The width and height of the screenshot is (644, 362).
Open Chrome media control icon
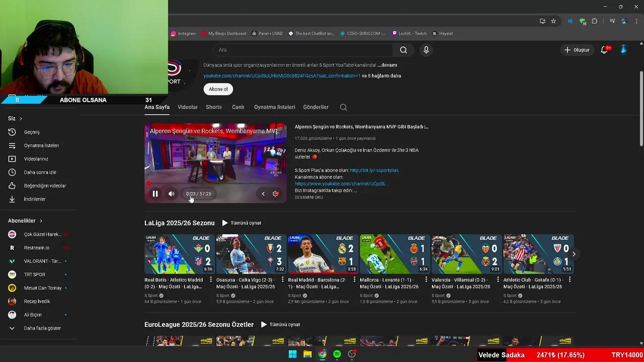[612, 21]
